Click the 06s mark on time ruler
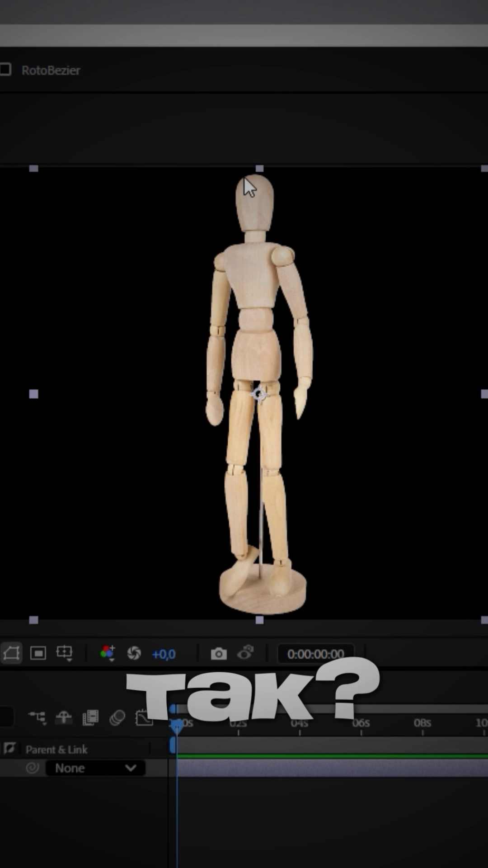The width and height of the screenshot is (488, 868). pyautogui.click(x=361, y=724)
